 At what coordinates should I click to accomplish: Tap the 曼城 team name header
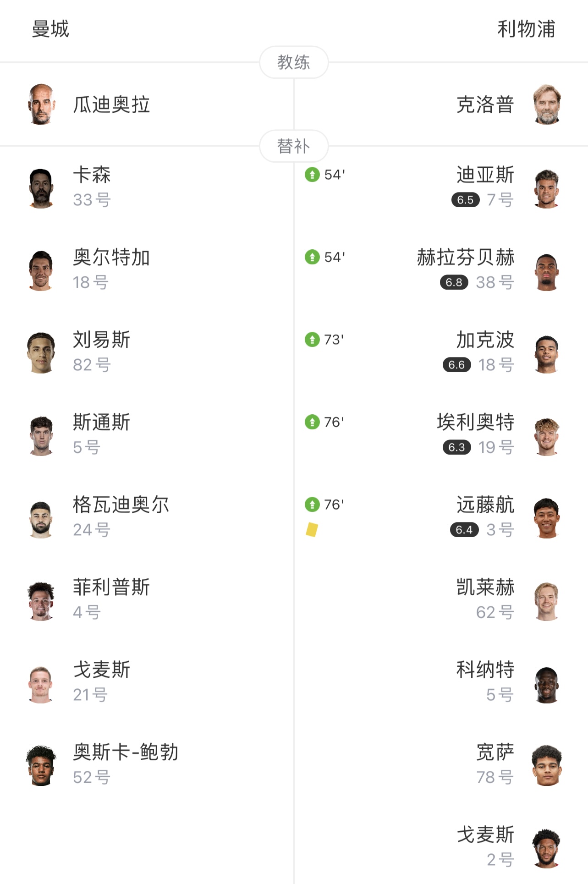[x=50, y=29]
